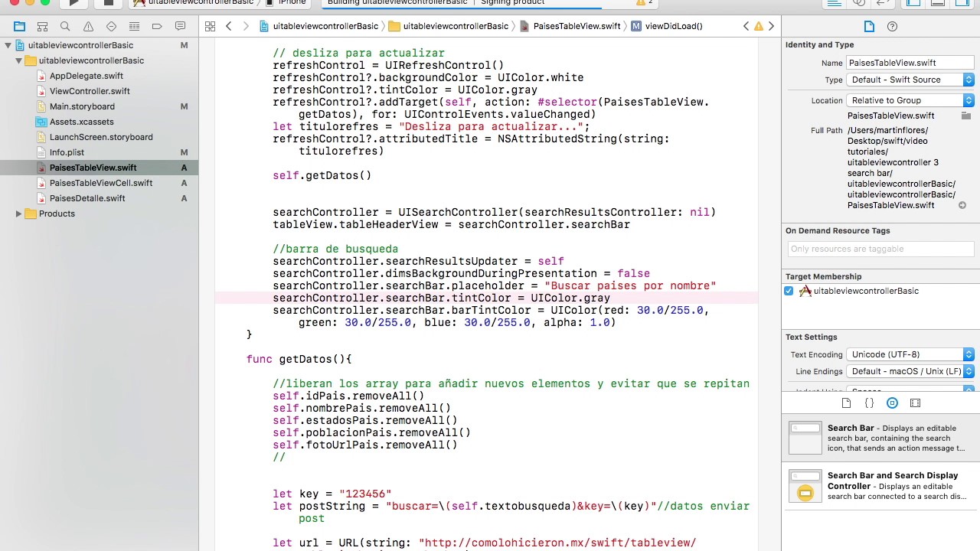The height and width of the screenshot is (551, 980).
Task: Open the file Type dropdown
Action: coord(910,80)
